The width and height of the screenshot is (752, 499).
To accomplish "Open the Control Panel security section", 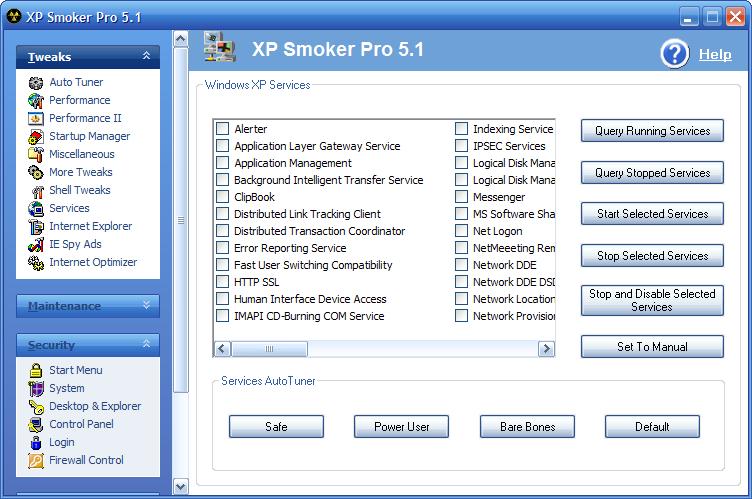I will 82,424.
